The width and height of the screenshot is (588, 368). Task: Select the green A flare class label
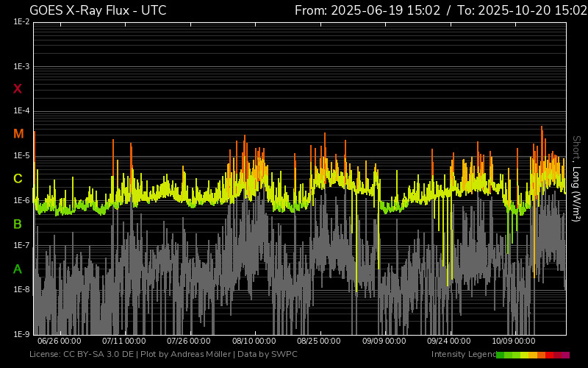(18, 269)
